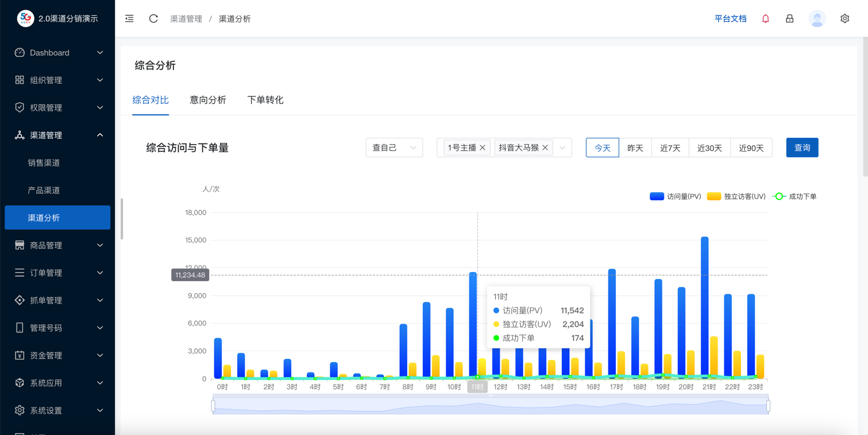Collapse the 渠道管理 sidebar section
The height and width of the screenshot is (435, 868).
100,135
